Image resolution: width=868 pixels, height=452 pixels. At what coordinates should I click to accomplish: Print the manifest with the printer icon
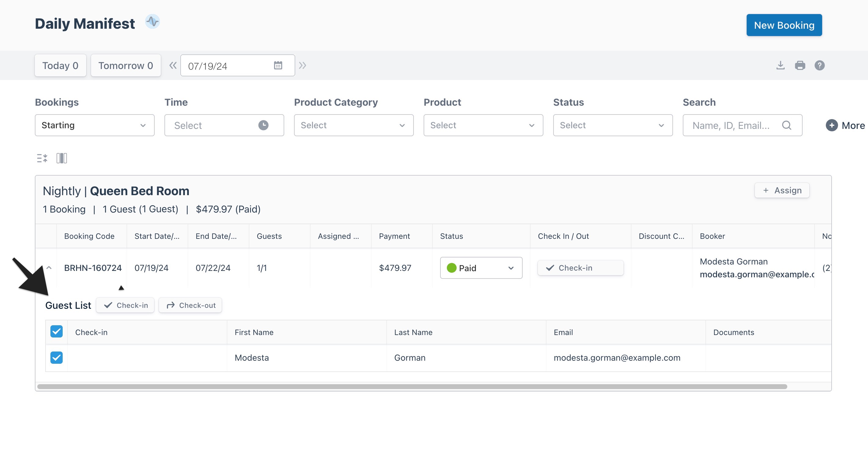800,65
